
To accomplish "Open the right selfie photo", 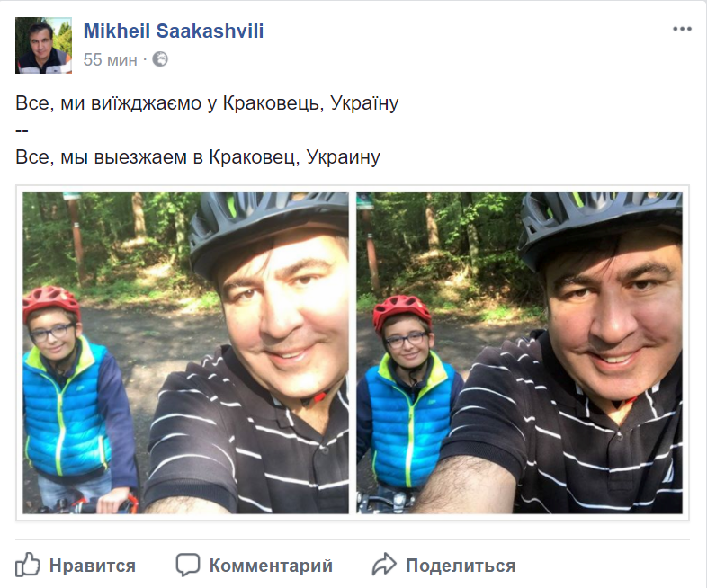I will (x=519, y=352).
